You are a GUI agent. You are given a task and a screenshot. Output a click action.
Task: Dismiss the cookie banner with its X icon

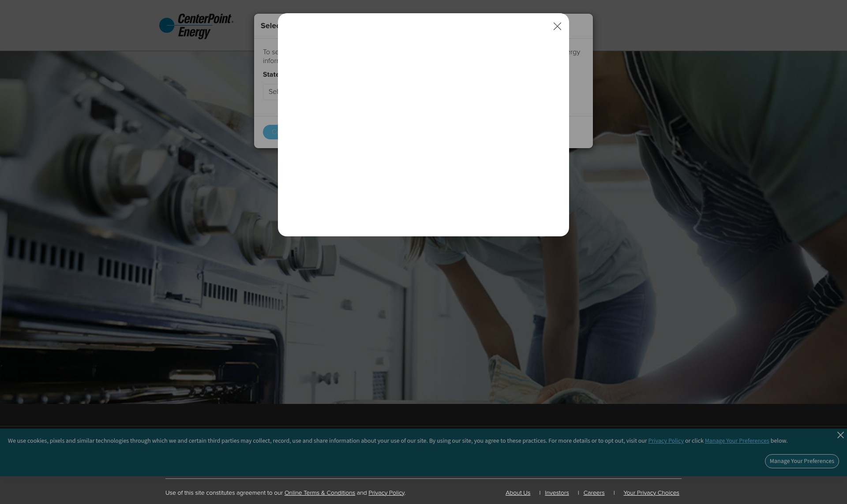tap(840, 435)
